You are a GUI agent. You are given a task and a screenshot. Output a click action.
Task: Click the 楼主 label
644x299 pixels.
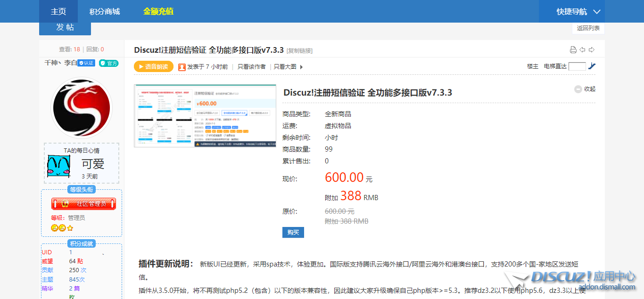coord(533,66)
